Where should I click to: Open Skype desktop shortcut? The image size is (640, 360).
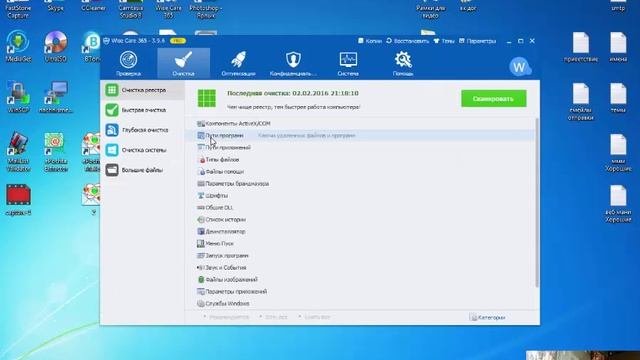tap(56, 6)
